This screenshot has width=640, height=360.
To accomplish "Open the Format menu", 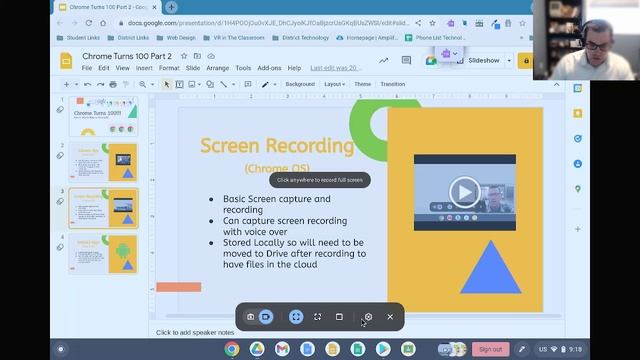I will (169, 68).
